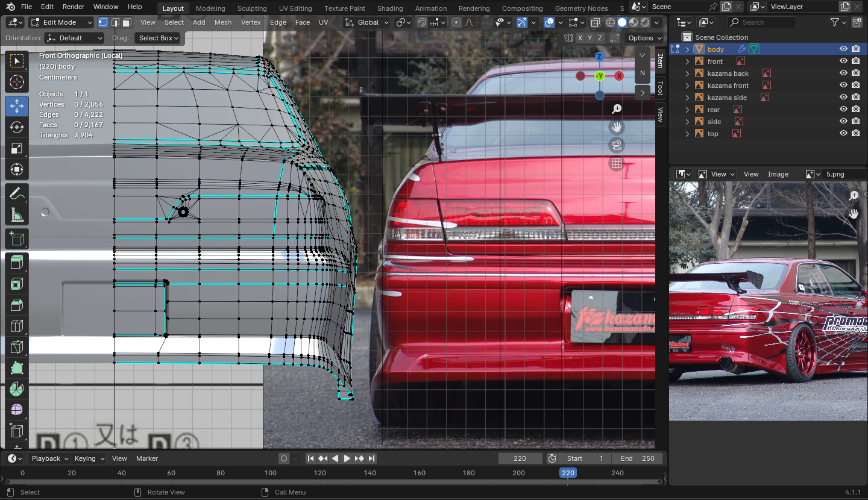Select the Move tool in toolbar
The width and height of the screenshot is (868, 500).
tap(17, 106)
